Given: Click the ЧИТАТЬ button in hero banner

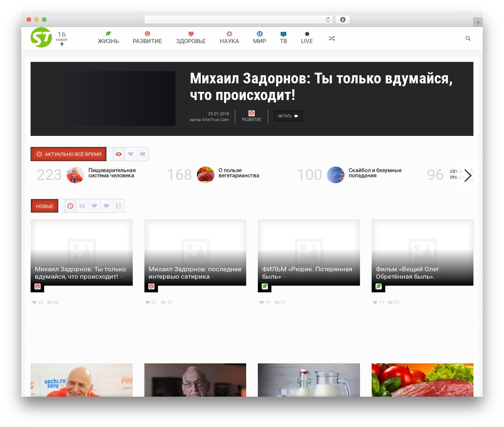Looking at the screenshot, I should pyautogui.click(x=288, y=116).
